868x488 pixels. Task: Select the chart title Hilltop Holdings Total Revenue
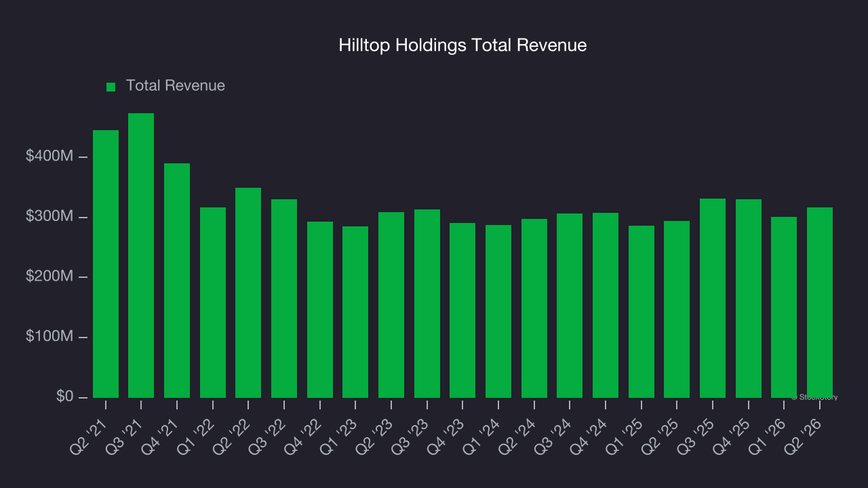tap(462, 45)
